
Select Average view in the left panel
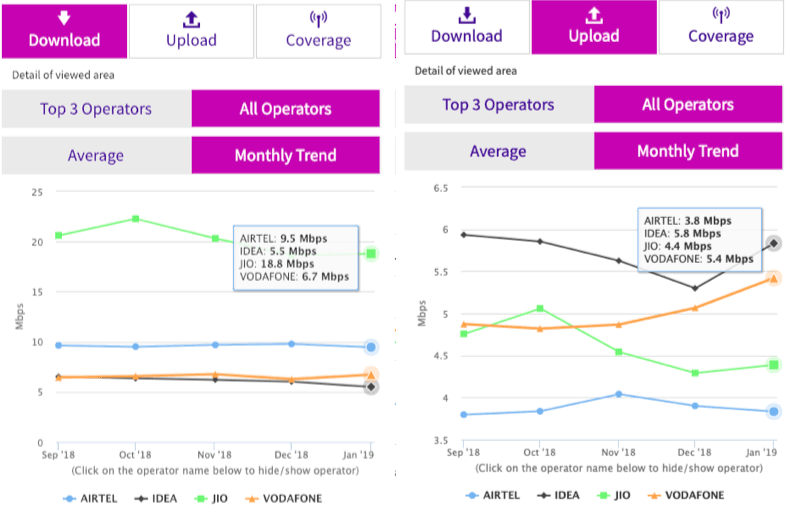click(96, 155)
